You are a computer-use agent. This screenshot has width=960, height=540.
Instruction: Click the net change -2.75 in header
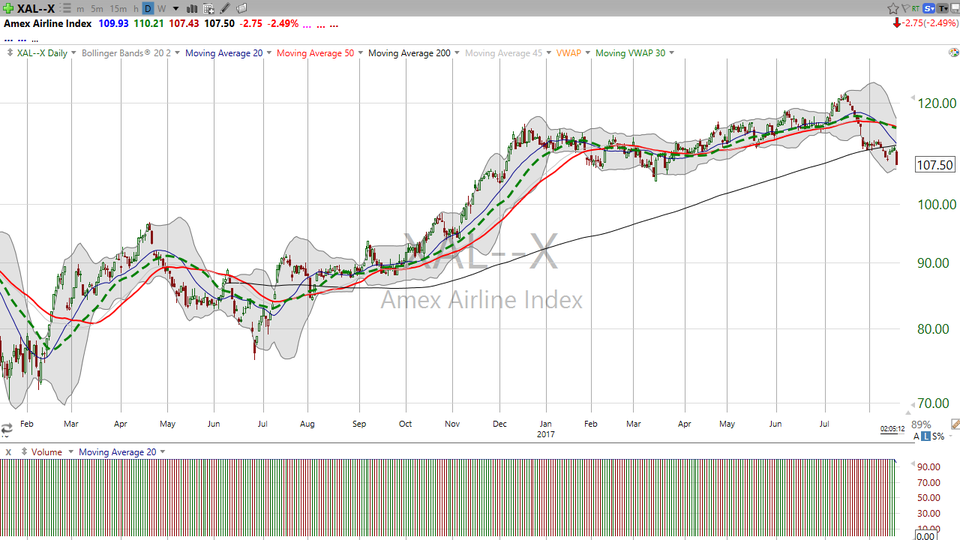(x=251, y=23)
